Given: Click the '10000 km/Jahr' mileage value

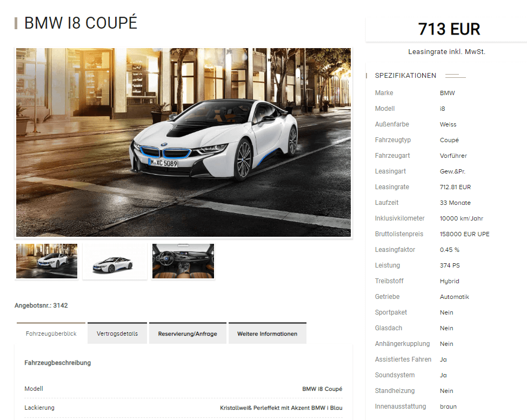Looking at the screenshot, I should tap(462, 218).
